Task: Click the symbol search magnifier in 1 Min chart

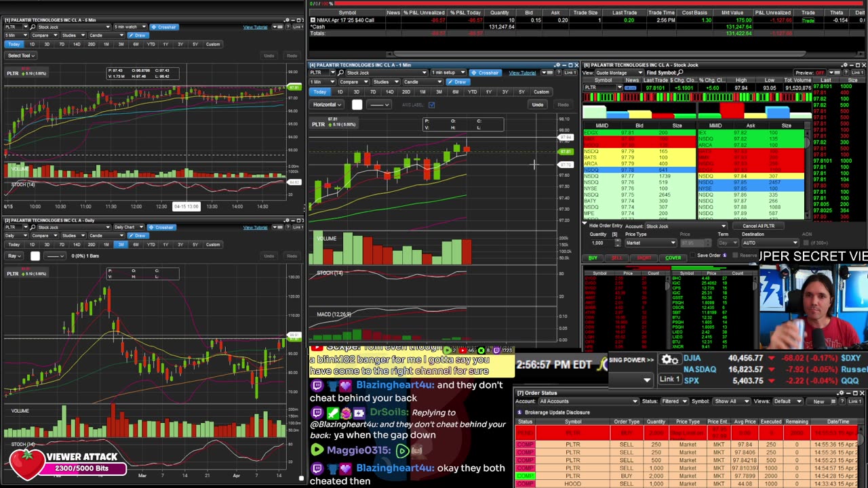Action: [x=340, y=73]
